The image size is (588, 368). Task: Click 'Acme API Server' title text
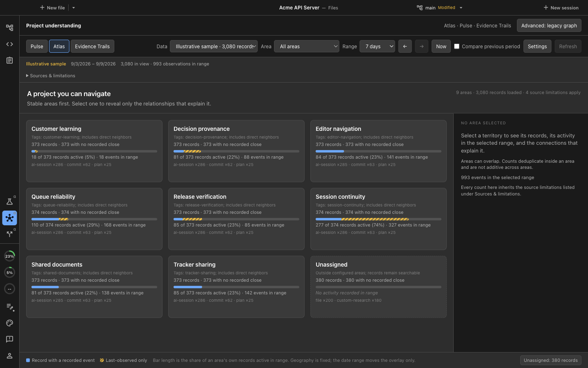pyautogui.click(x=299, y=8)
